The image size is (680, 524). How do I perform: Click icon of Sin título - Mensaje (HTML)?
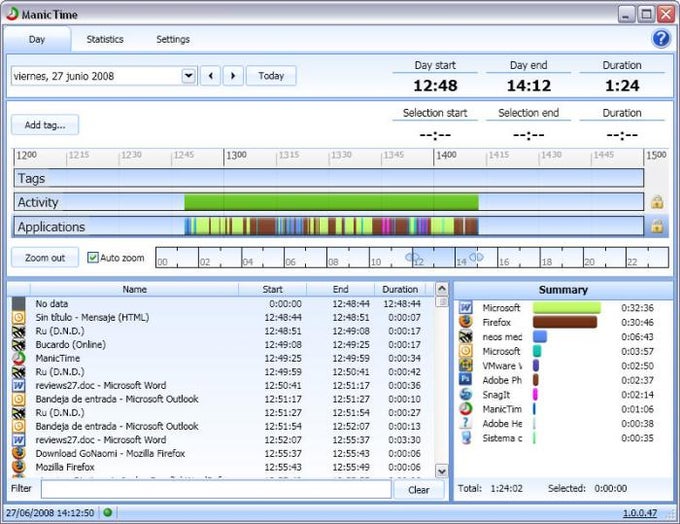point(18,317)
